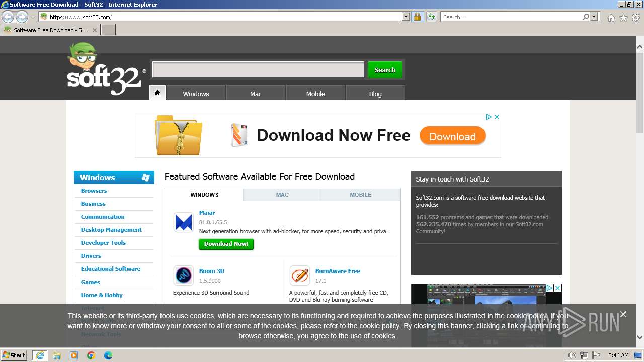Click the volume speaker tray icon

click(x=572, y=355)
